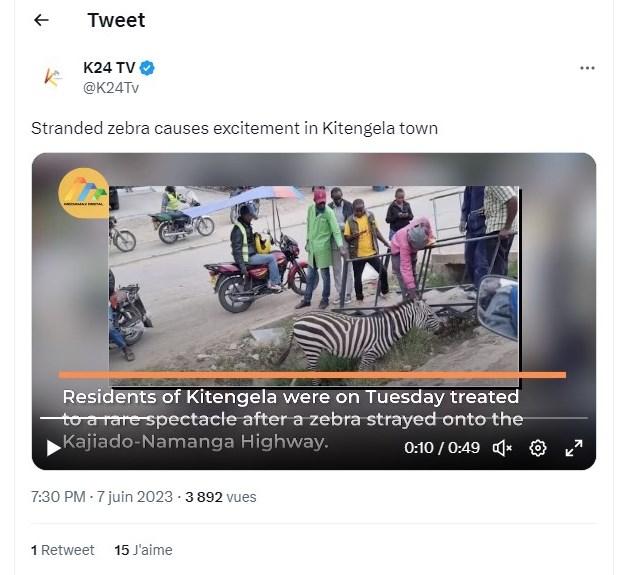The width and height of the screenshot is (621, 575).
Task: Click the 0:10 / 0:49 time display
Action: click(442, 448)
